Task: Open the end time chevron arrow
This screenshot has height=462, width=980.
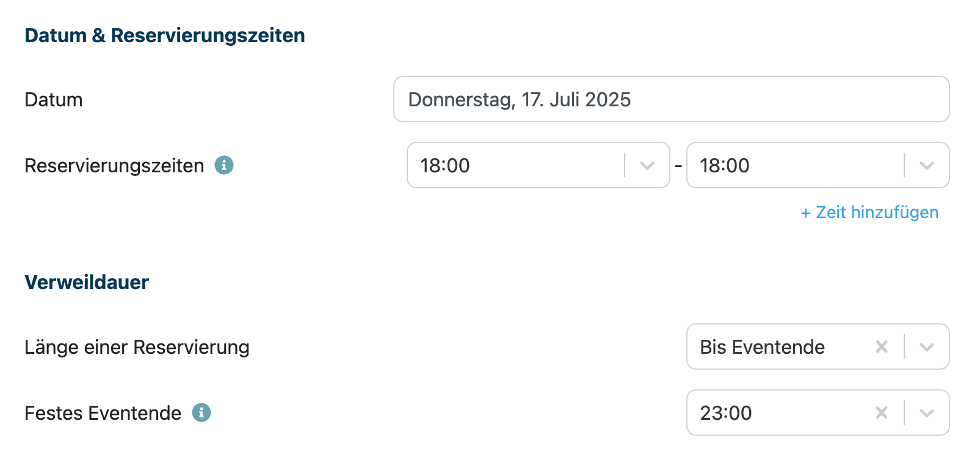Action: coord(927,166)
